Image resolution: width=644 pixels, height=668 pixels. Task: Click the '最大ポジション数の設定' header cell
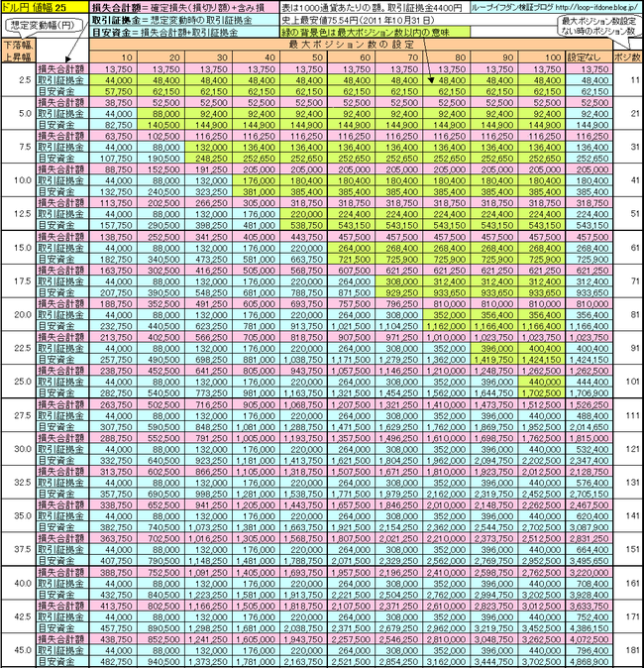(x=351, y=45)
